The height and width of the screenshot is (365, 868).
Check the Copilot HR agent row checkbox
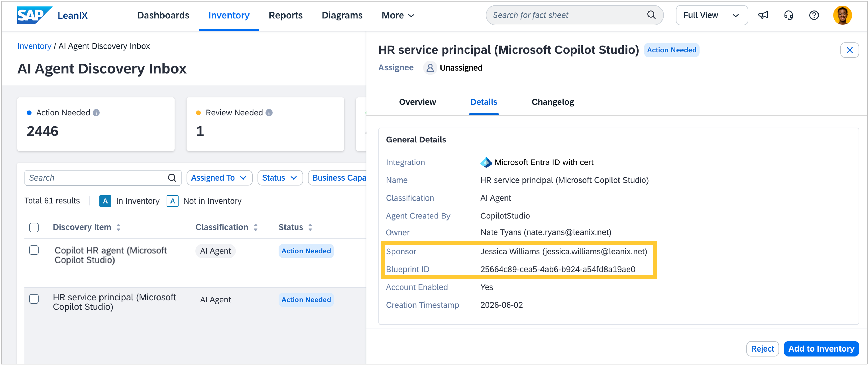click(34, 250)
